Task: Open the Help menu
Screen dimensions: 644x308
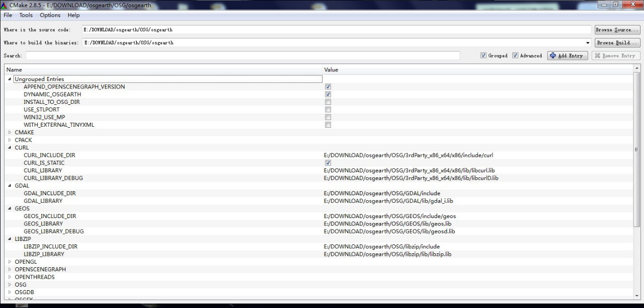Action: tap(74, 15)
